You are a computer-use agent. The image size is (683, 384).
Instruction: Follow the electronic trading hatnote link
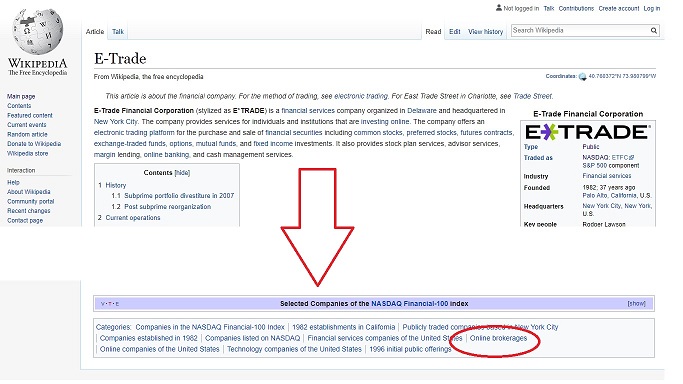(x=361, y=96)
